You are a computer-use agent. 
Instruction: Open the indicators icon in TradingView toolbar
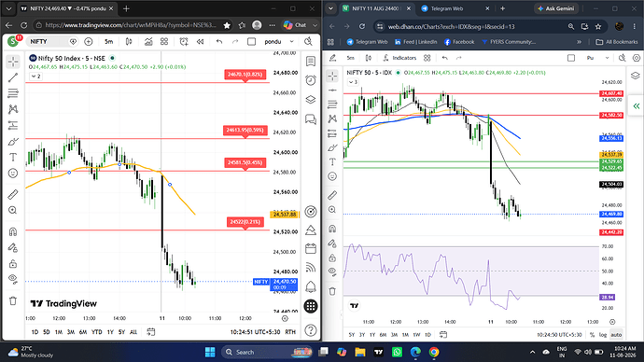[x=148, y=41]
